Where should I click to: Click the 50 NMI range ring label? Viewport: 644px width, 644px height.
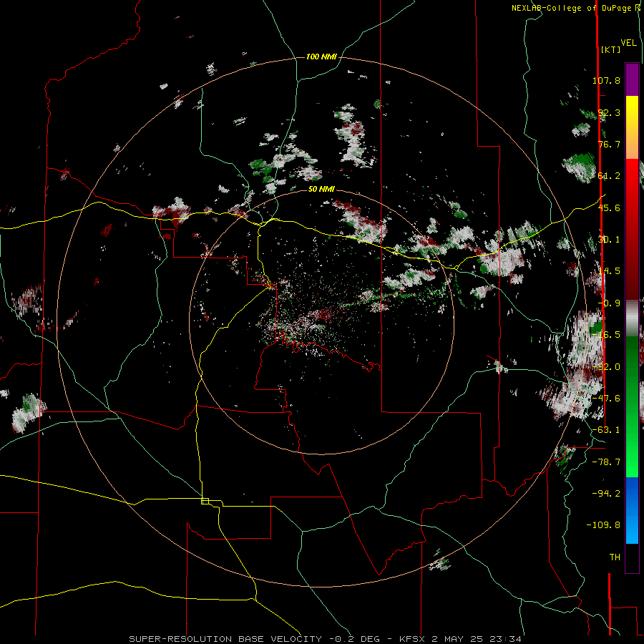point(321,189)
